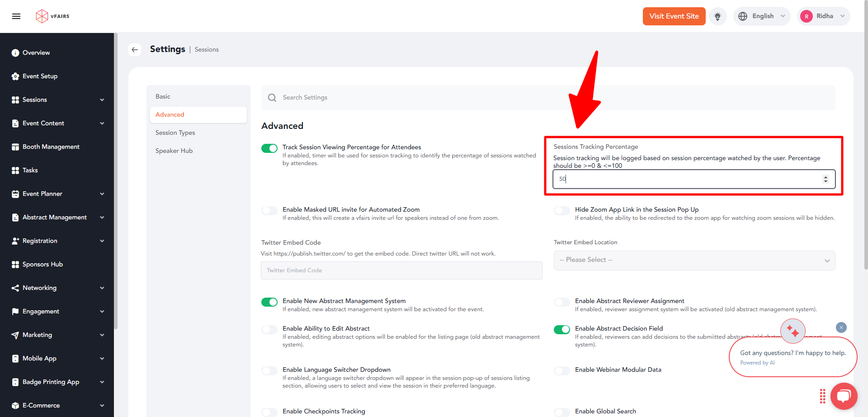
Task: Select the Basic settings tab
Action: click(198, 97)
